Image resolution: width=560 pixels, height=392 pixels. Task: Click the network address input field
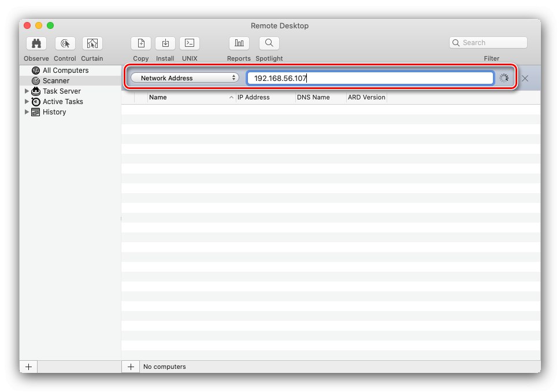click(x=370, y=78)
